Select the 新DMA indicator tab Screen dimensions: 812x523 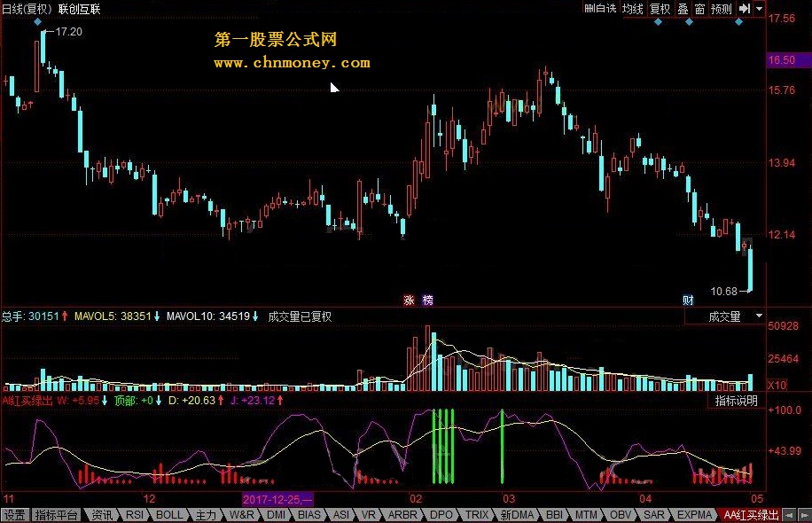pyautogui.click(x=517, y=515)
